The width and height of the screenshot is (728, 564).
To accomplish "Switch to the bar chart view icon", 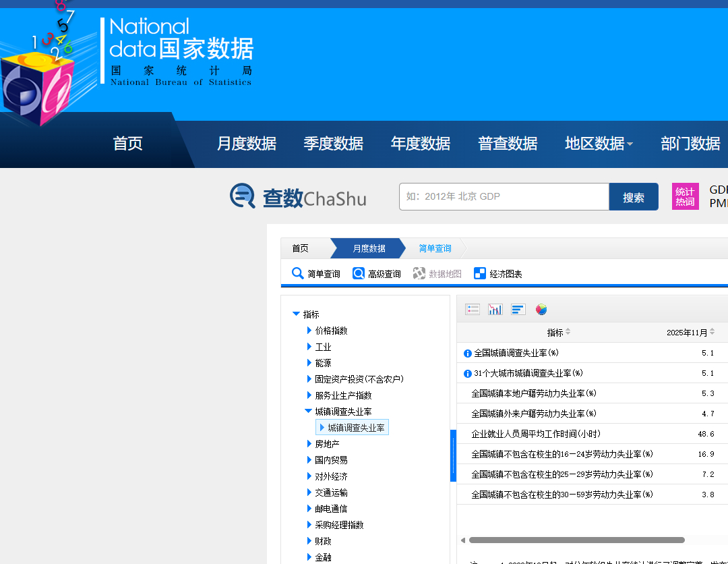I will pyautogui.click(x=495, y=310).
